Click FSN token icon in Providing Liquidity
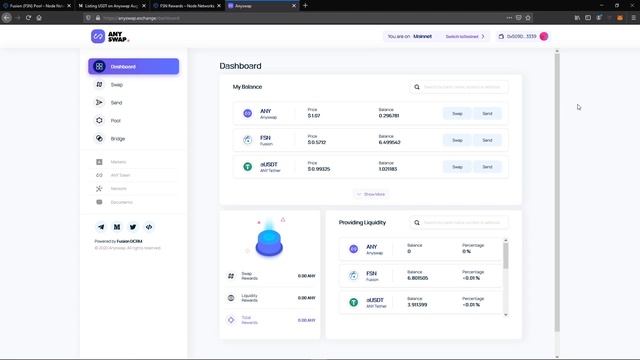640x360 pixels. 353,276
